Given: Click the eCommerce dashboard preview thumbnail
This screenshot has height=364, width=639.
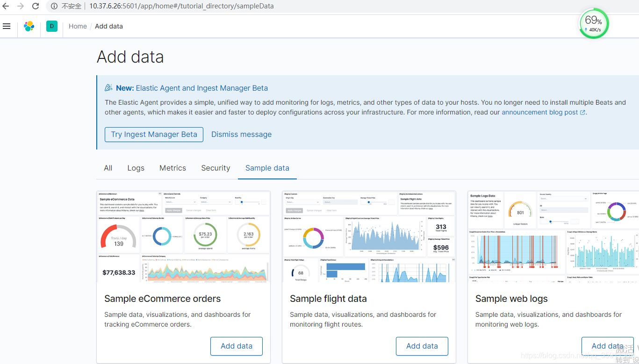Looking at the screenshot, I should [x=183, y=236].
